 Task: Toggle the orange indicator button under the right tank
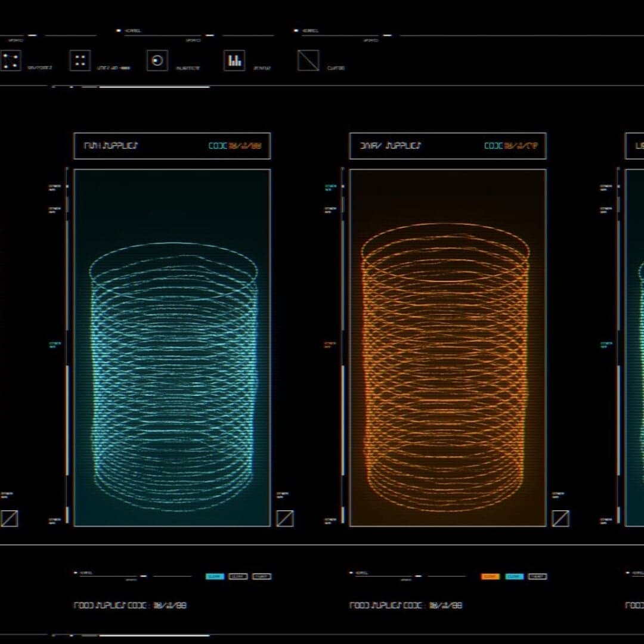tap(490, 577)
